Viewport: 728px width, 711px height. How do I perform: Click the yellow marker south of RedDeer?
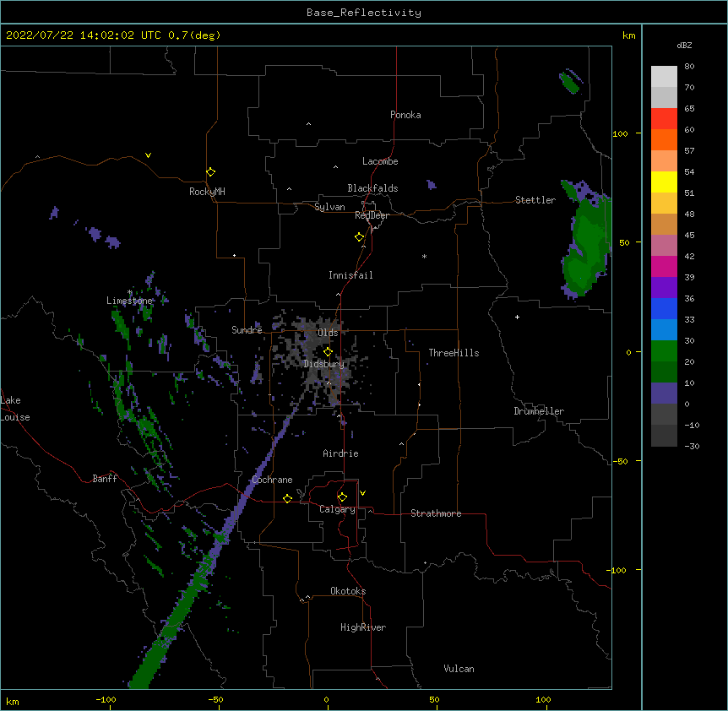(360, 237)
